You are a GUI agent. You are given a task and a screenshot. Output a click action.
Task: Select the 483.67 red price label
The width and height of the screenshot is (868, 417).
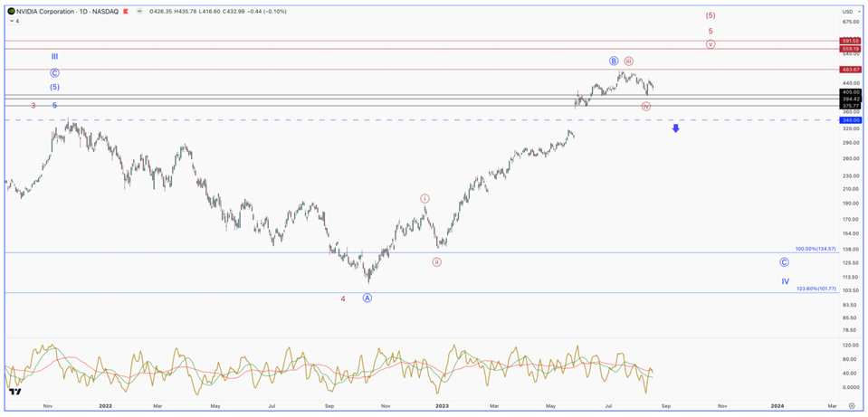(x=851, y=70)
